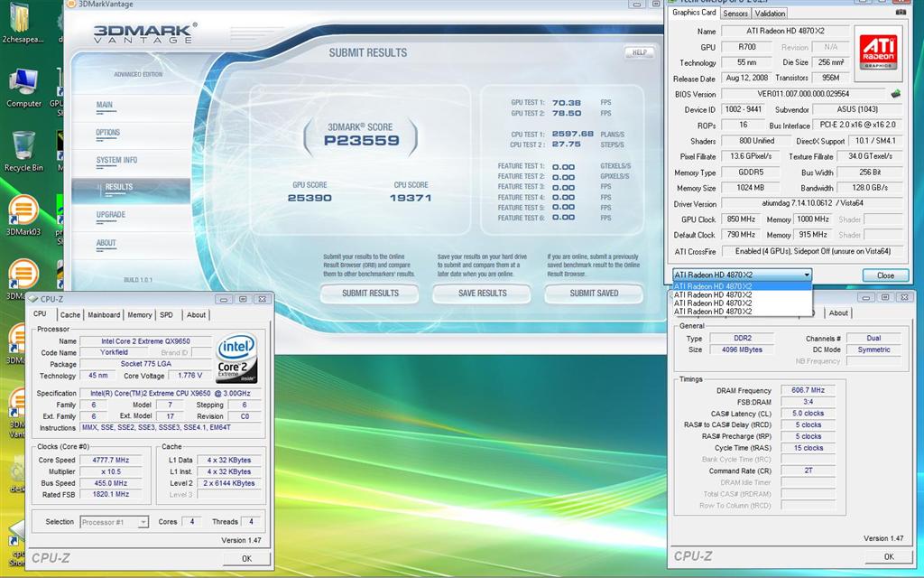The image size is (924, 578).
Task: Collapse the GPU-Z graphics card dropdown arrow
Action: (806, 275)
